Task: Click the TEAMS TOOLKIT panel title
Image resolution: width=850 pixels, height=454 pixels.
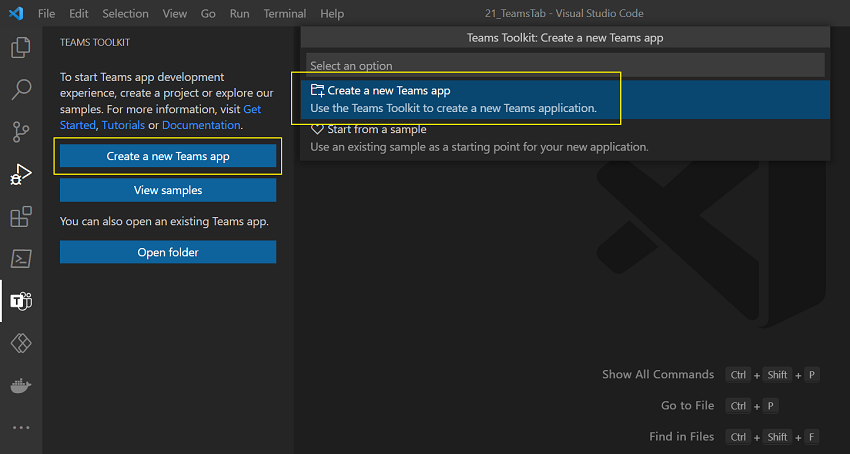Action: [x=95, y=42]
